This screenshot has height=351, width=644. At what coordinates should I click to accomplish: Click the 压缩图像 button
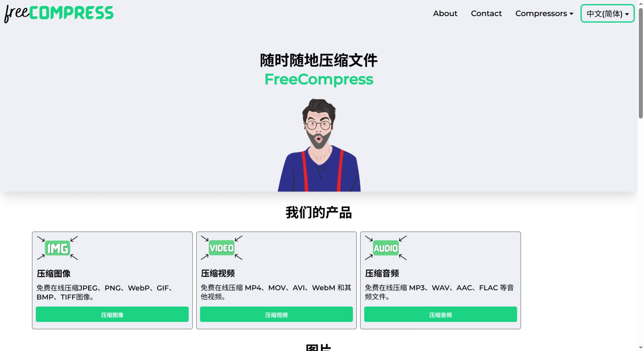[112, 314]
